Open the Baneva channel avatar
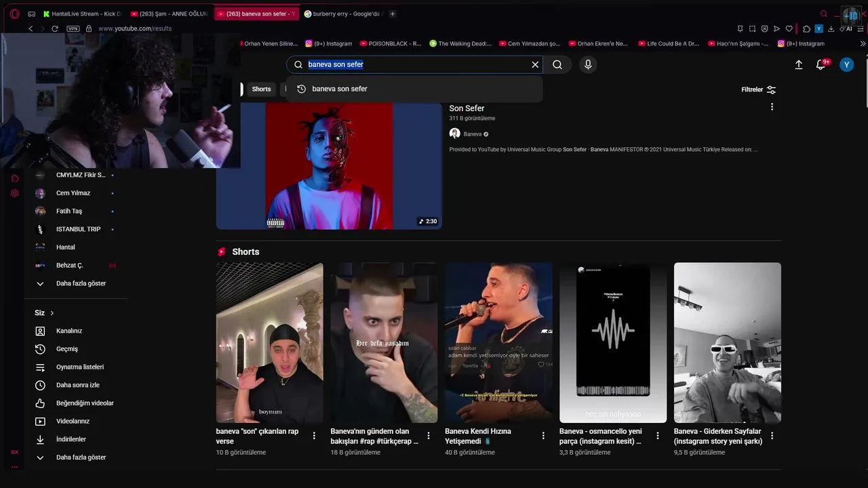The height and width of the screenshot is (488, 868). (x=455, y=134)
